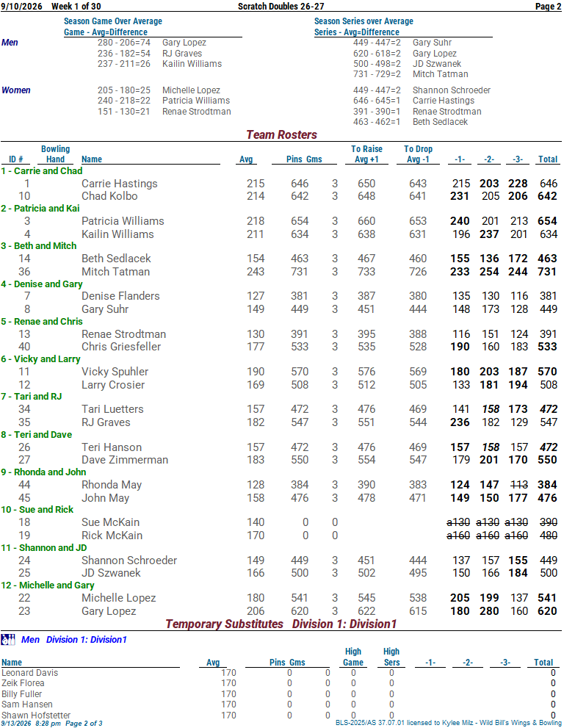Select the 'Dave Zimmerman' roster name
The image size is (564, 728).
point(125,460)
